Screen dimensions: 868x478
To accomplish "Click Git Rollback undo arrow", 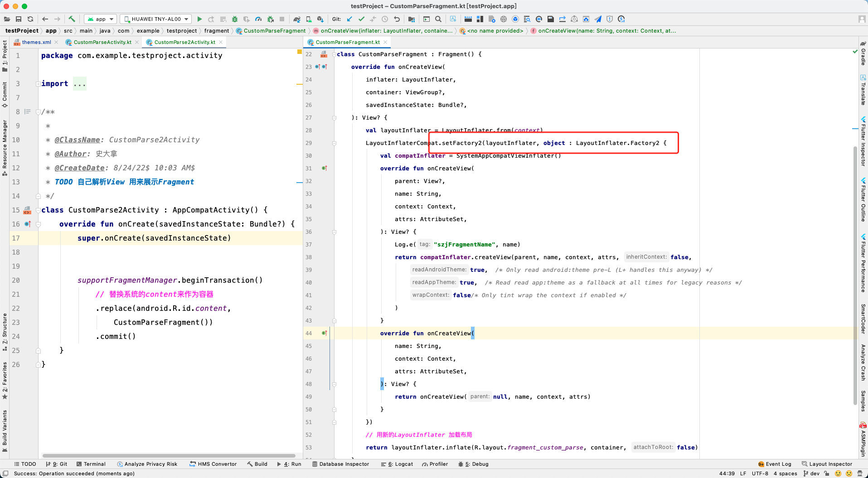I will point(397,19).
